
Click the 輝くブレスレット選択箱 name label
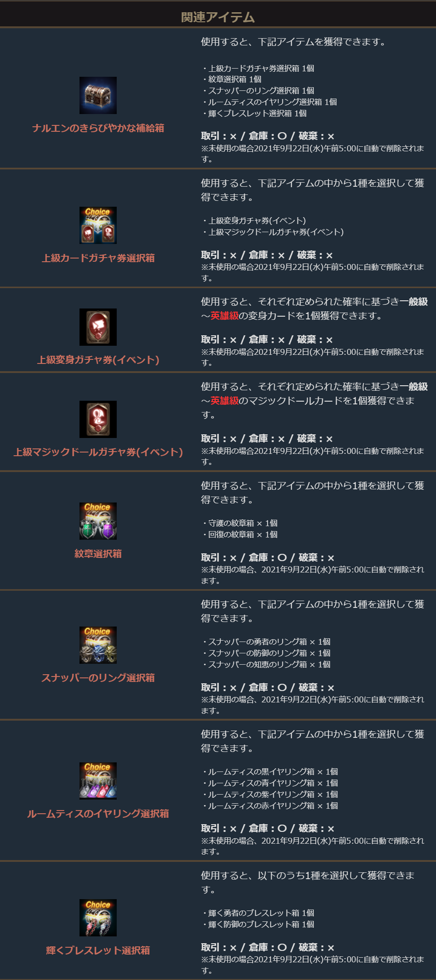(98, 950)
